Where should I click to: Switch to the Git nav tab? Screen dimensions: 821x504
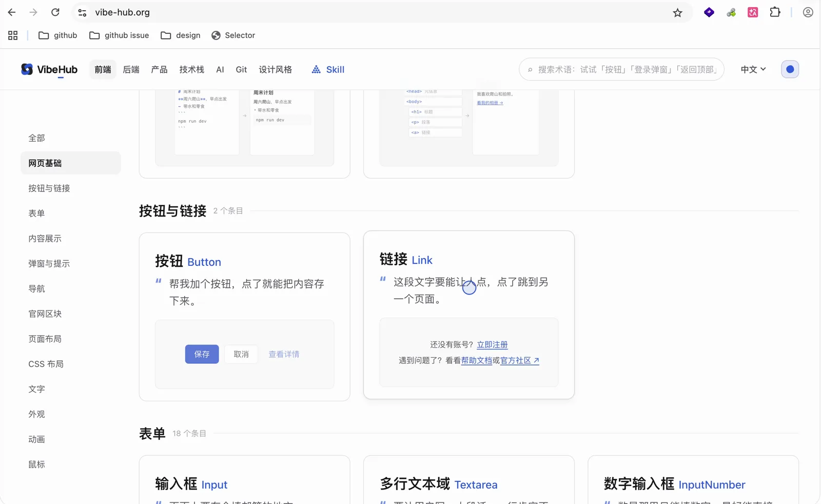pyautogui.click(x=241, y=69)
